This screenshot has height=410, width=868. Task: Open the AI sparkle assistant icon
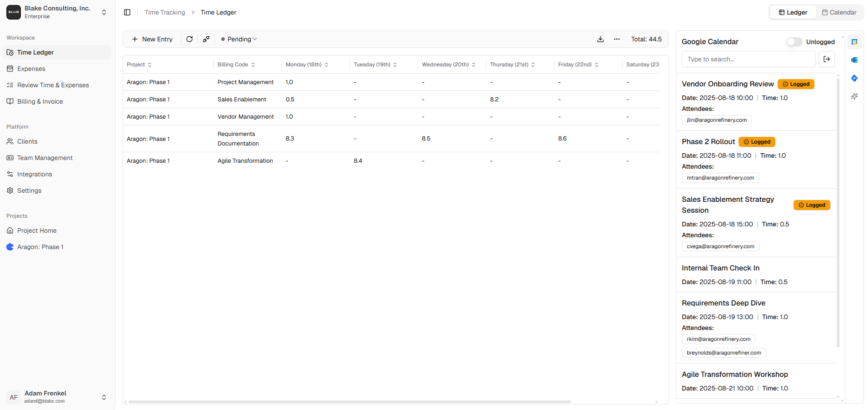tap(854, 96)
